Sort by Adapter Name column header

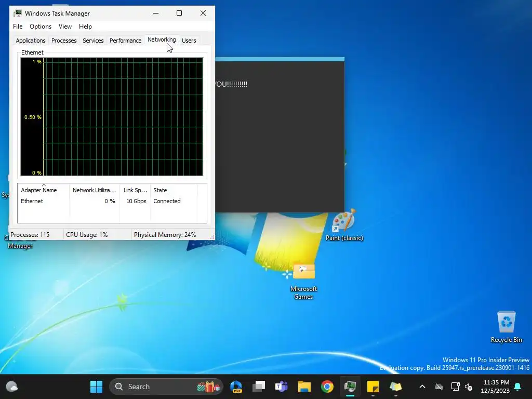44,190
